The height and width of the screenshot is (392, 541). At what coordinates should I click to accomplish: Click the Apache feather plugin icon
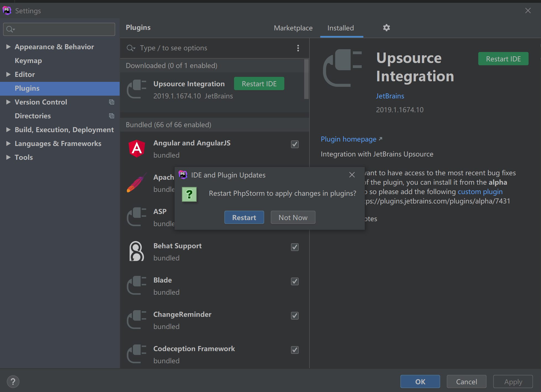(137, 183)
